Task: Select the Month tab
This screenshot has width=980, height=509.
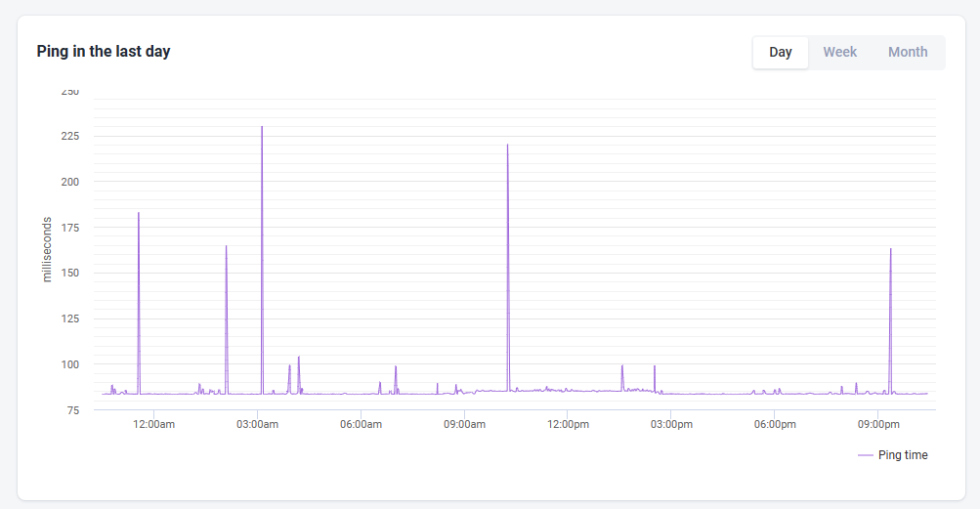Action: [908, 52]
